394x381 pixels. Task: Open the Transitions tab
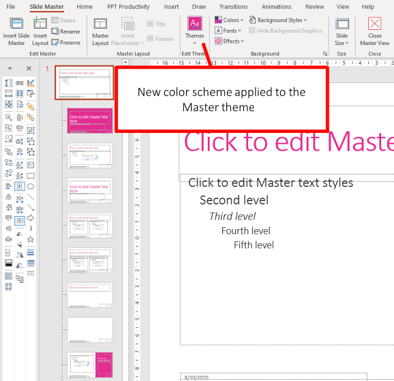point(233,6)
